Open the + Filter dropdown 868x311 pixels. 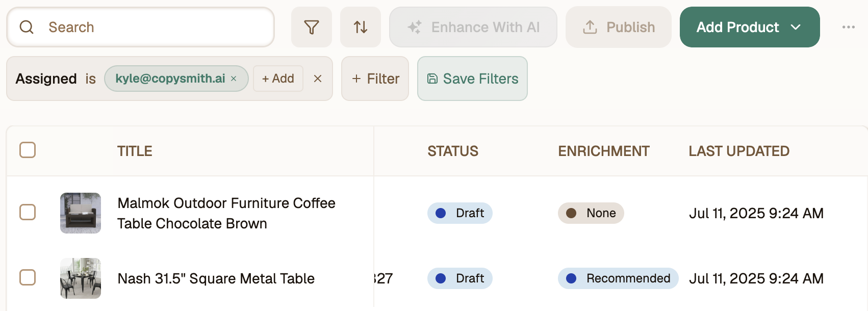[x=375, y=79]
